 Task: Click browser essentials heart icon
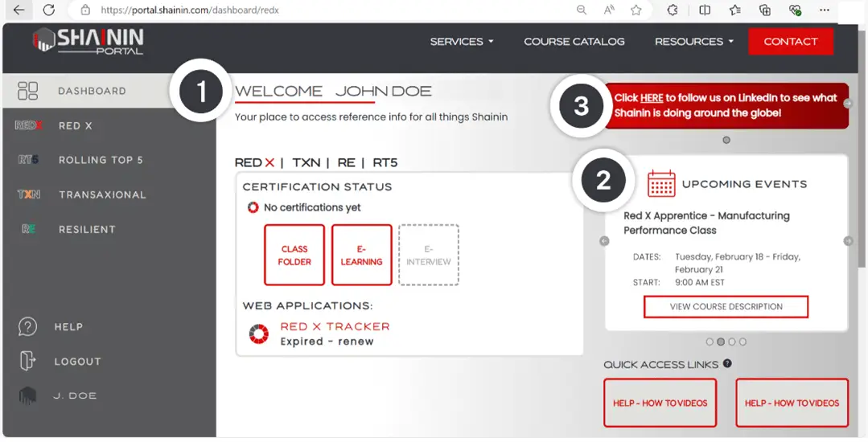[x=795, y=10]
